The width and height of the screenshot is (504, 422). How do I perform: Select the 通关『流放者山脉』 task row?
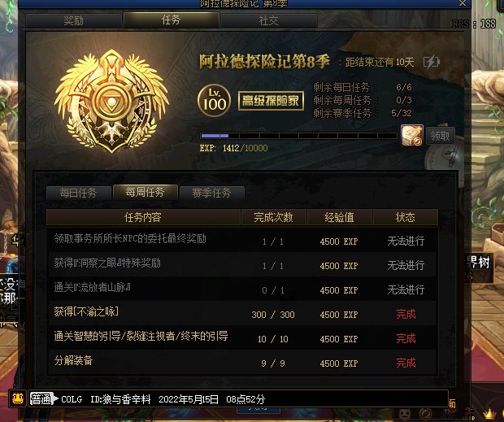[x=241, y=289]
